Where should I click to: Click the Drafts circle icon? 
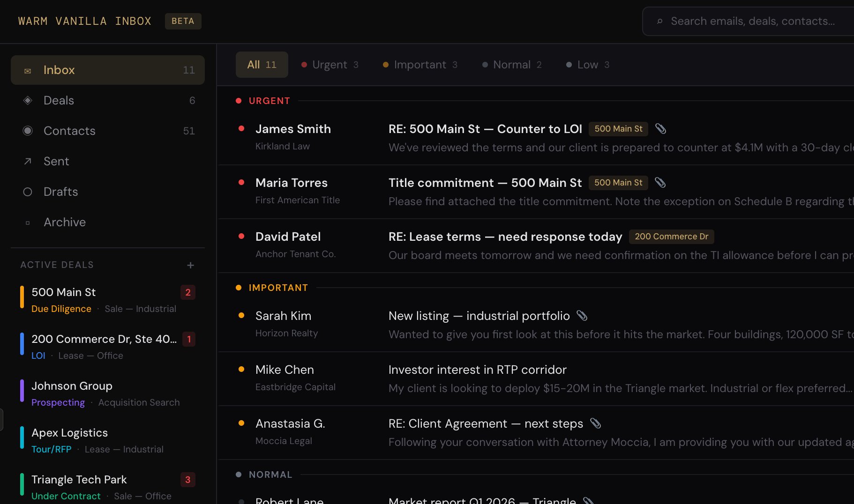(28, 192)
